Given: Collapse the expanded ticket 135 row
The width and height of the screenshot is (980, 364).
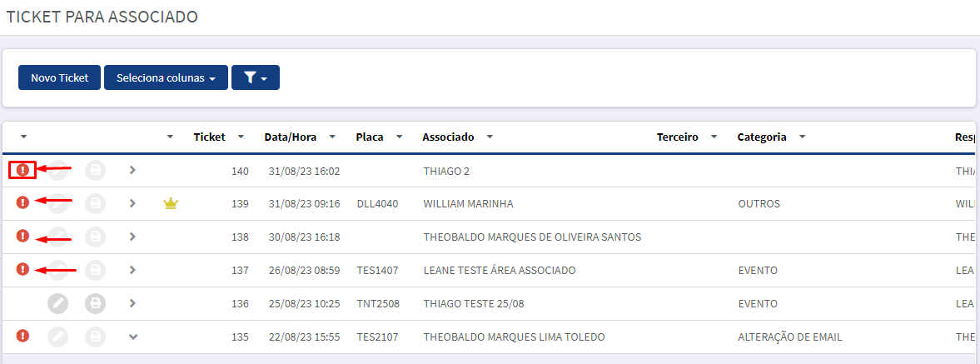Looking at the screenshot, I should point(132,337).
